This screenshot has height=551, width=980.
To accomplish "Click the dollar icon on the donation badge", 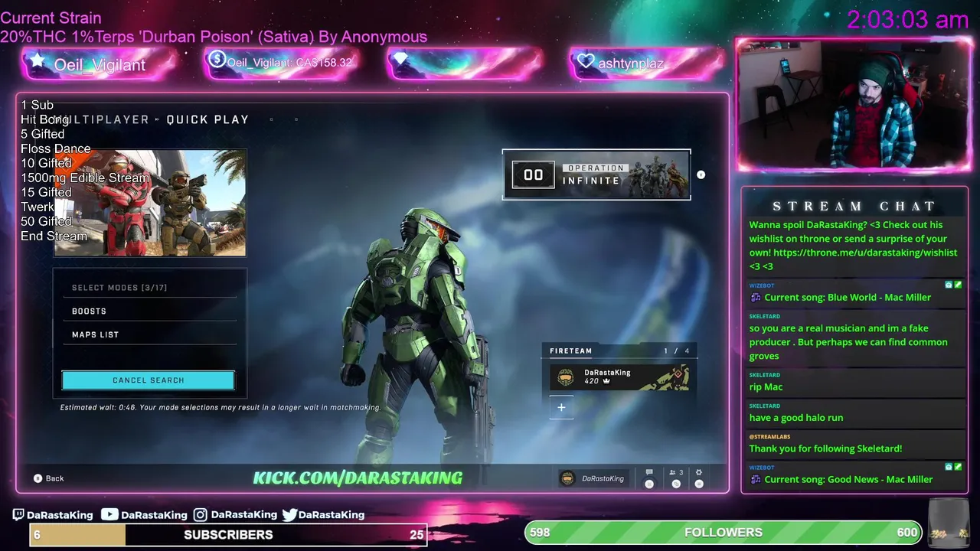I will tap(217, 59).
